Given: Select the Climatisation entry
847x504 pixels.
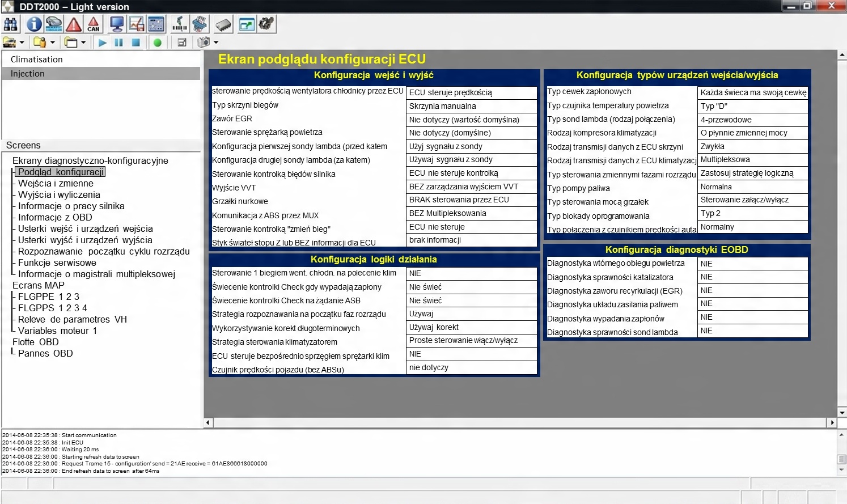Looking at the screenshot, I should tap(37, 60).
